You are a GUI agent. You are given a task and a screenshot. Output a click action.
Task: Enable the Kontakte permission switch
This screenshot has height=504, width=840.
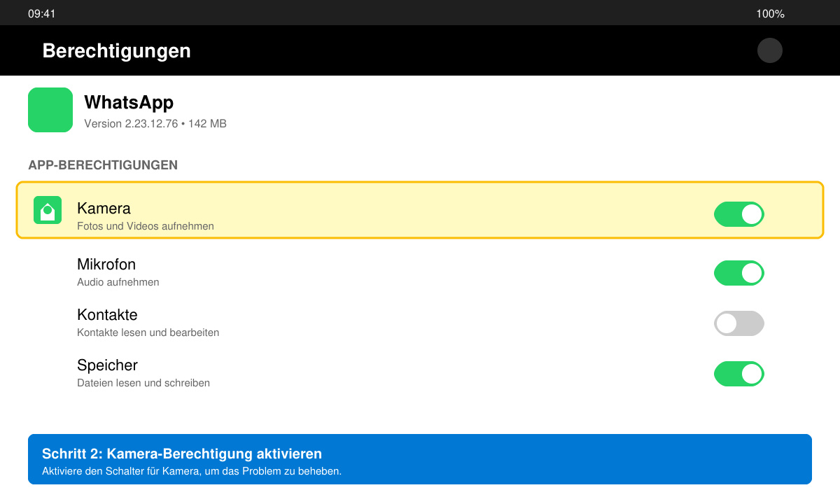click(x=738, y=323)
